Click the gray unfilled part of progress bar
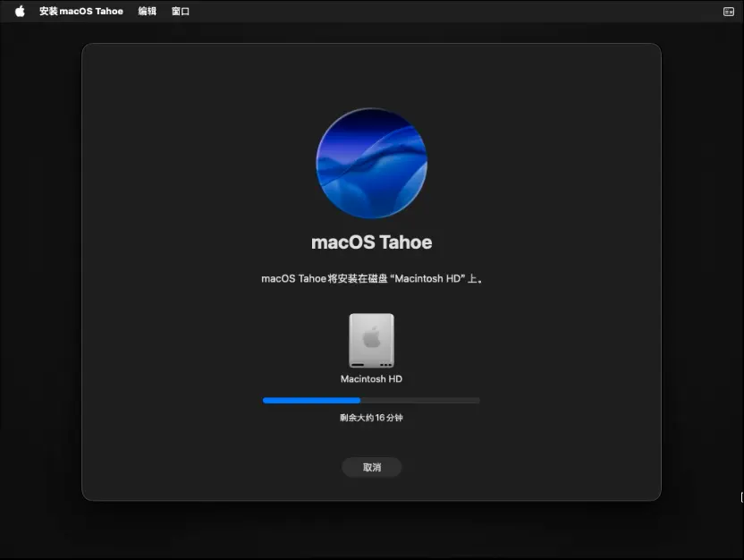This screenshot has height=560, width=744. coord(420,401)
